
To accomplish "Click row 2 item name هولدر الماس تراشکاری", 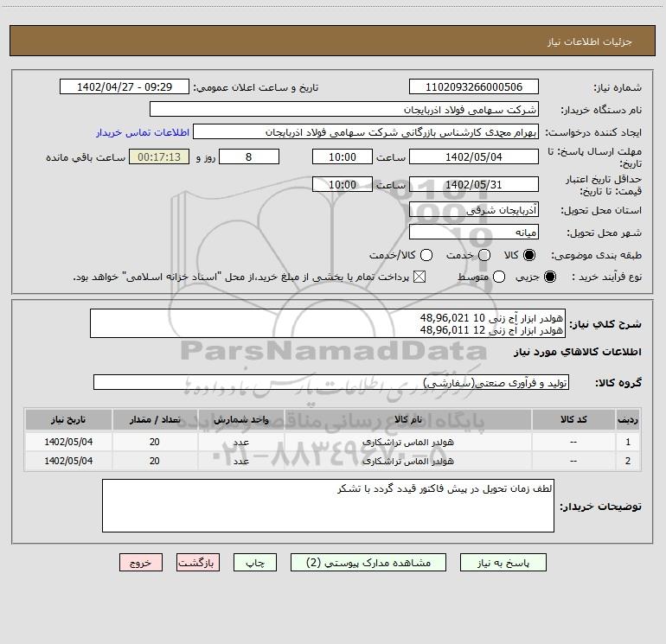I will [x=407, y=461].
